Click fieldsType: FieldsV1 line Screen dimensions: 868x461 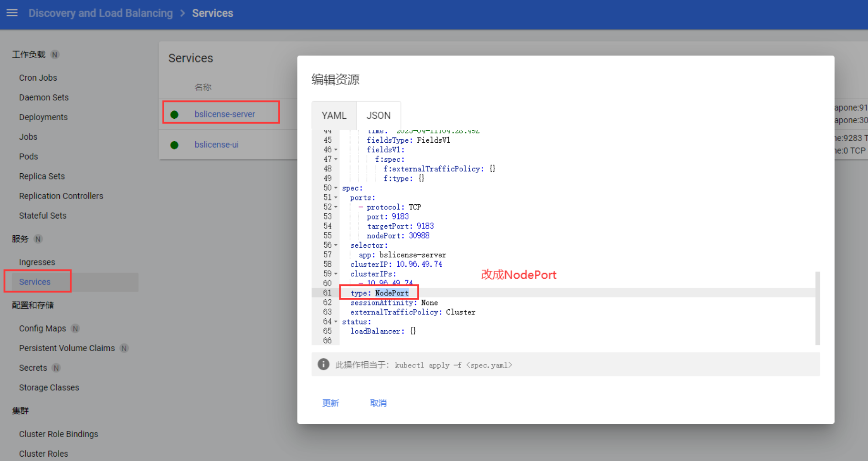pyautogui.click(x=408, y=140)
